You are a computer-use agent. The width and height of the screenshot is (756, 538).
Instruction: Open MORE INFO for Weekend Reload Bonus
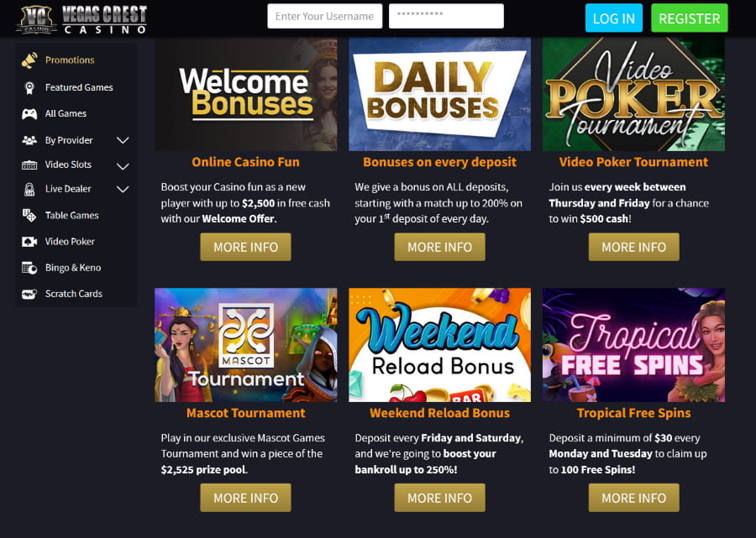pyautogui.click(x=439, y=498)
